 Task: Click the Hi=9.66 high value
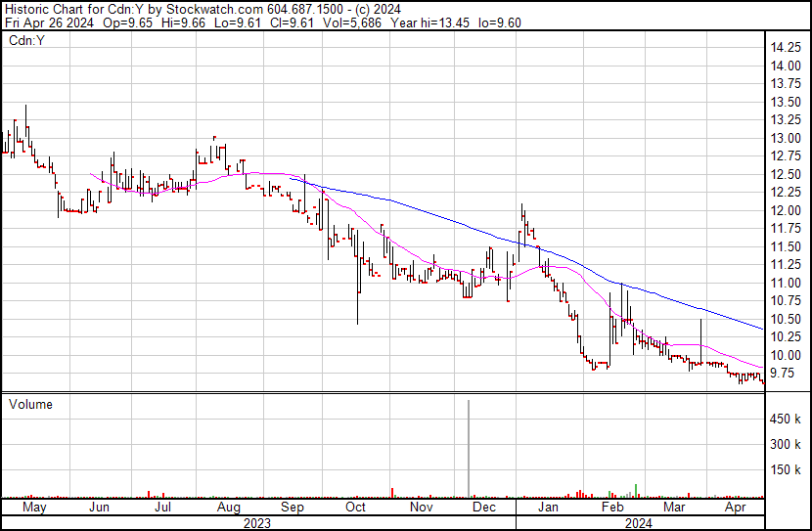pyautogui.click(x=183, y=22)
